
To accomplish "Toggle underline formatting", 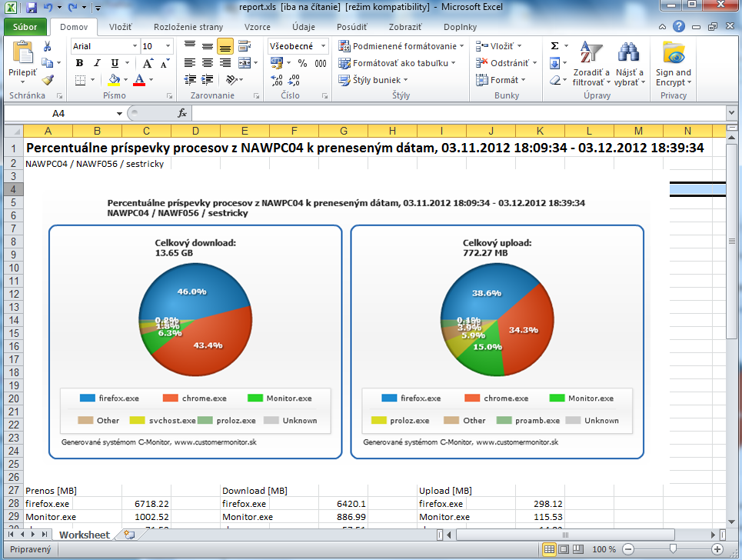I will click(115, 63).
